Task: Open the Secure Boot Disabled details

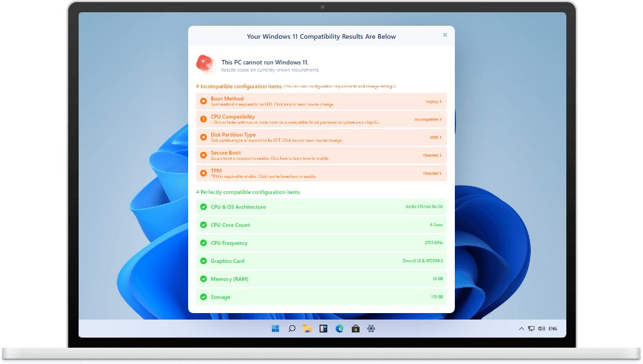Action: (x=432, y=156)
